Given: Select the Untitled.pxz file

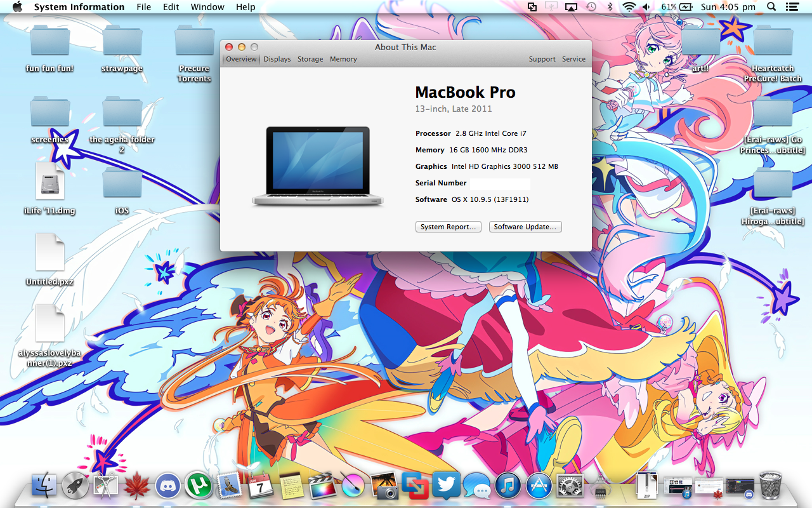Looking at the screenshot, I should click(x=49, y=260).
